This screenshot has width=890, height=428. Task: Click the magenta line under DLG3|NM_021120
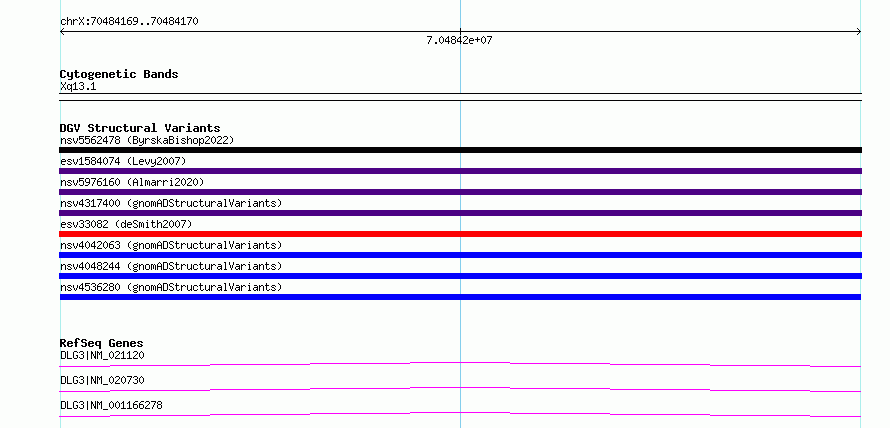[x=460, y=364]
